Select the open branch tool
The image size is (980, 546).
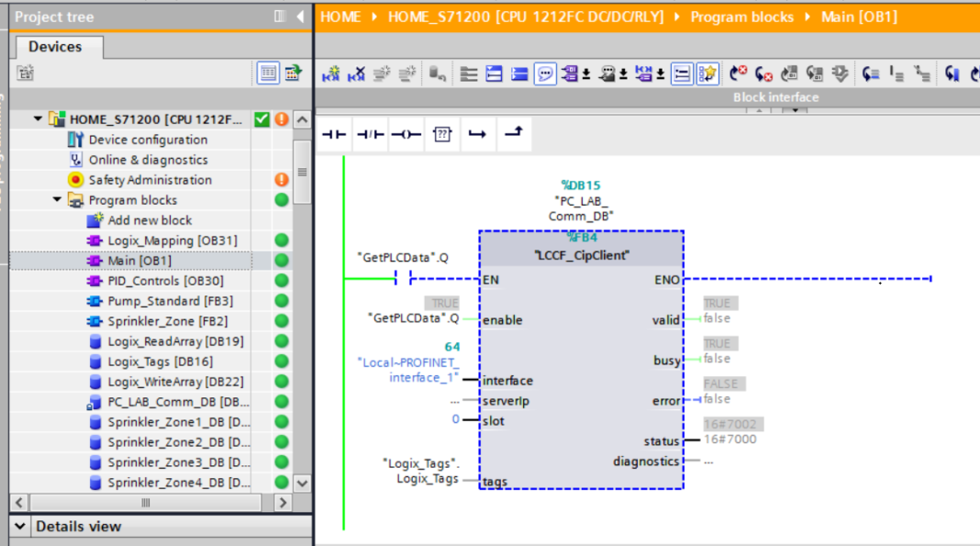tap(477, 134)
